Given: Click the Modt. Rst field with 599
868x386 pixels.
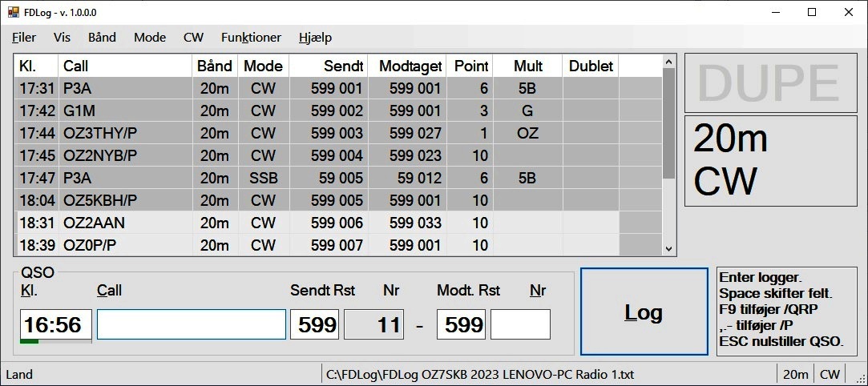Looking at the screenshot, I should pos(461,324).
